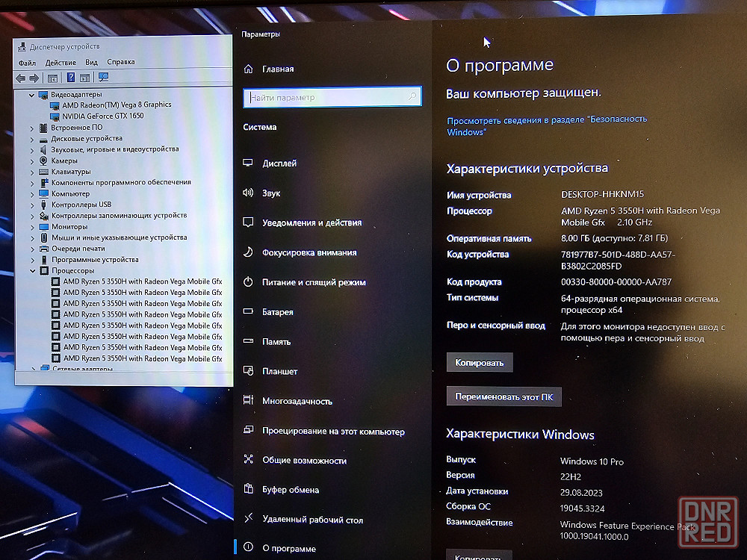Select the Звук speaker icon
This screenshot has width=747, height=560.
[x=248, y=193]
